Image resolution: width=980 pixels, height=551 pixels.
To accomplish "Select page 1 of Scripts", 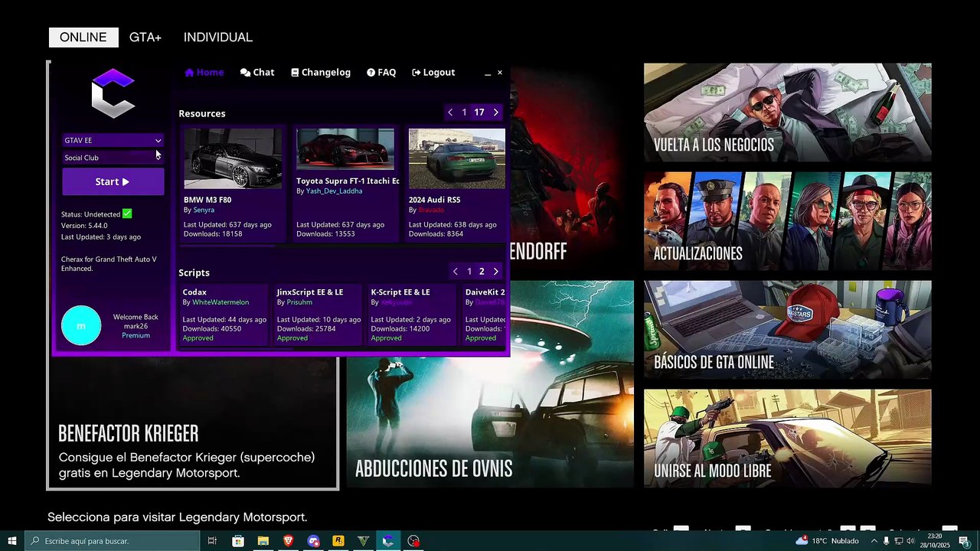I will (x=469, y=272).
